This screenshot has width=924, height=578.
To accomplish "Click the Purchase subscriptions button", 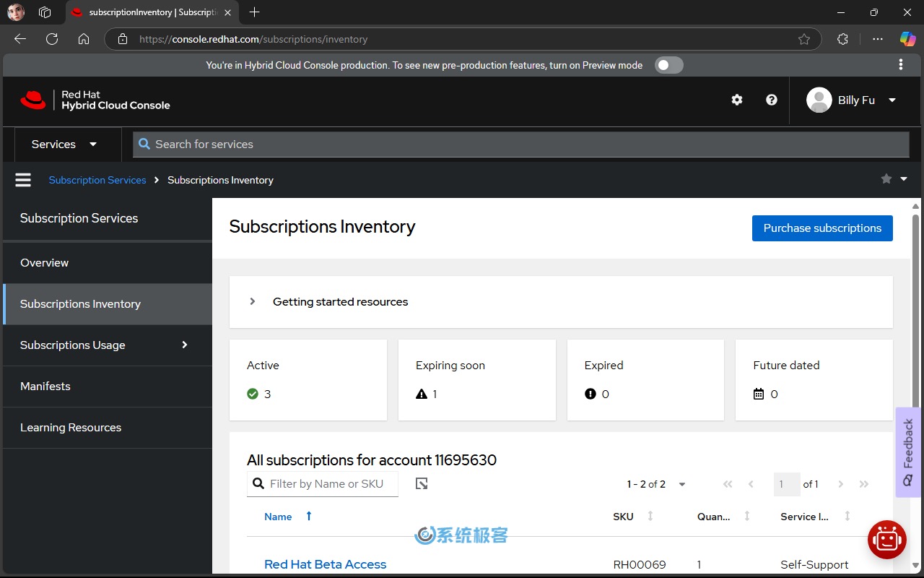I will [822, 228].
